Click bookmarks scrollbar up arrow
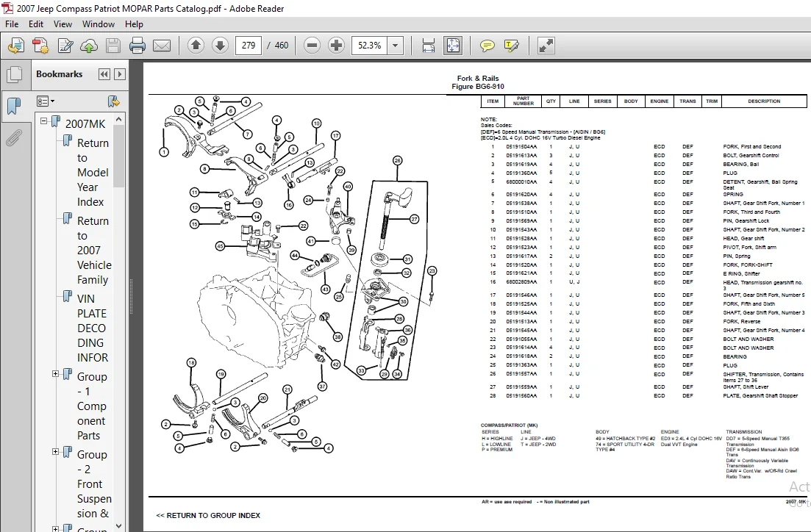Viewport: 811px width, 532px height. point(119,120)
